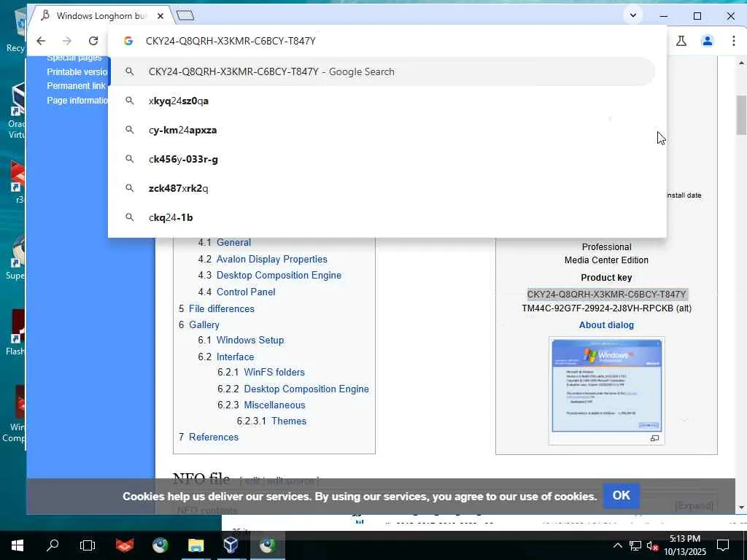Open the About dialog link

[606, 324]
